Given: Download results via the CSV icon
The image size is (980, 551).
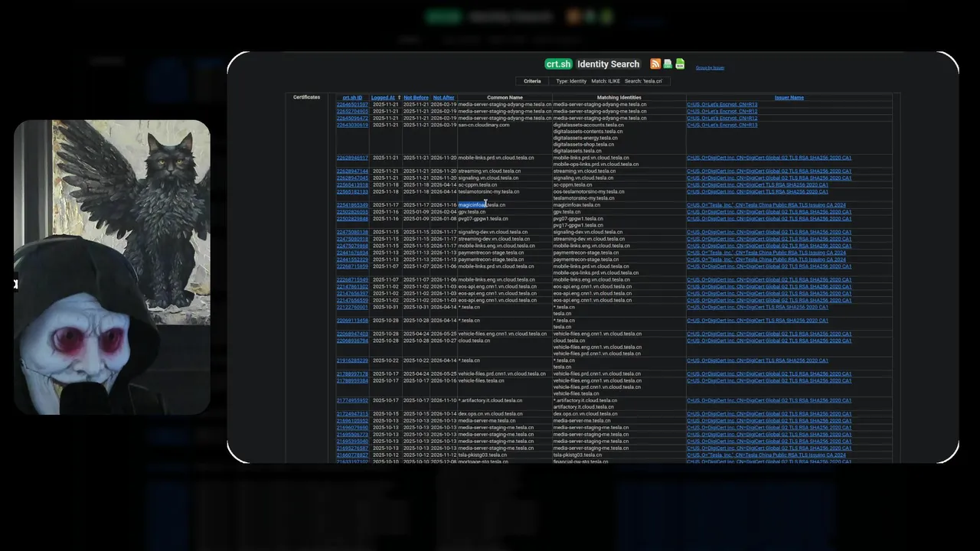Looking at the screenshot, I should click(x=668, y=64).
